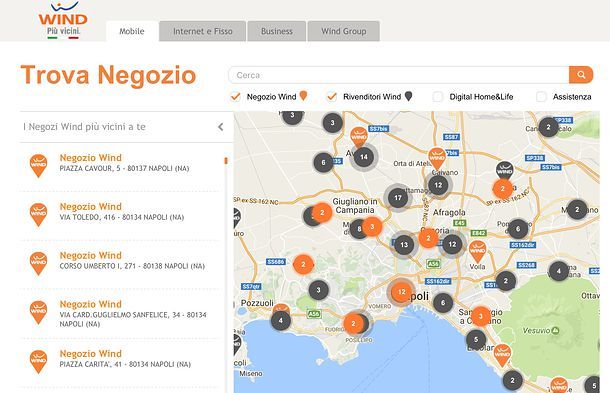Viewport: 610px width, 393px height.
Task: Select the Wind store pin near Volla
Action: click(x=477, y=251)
